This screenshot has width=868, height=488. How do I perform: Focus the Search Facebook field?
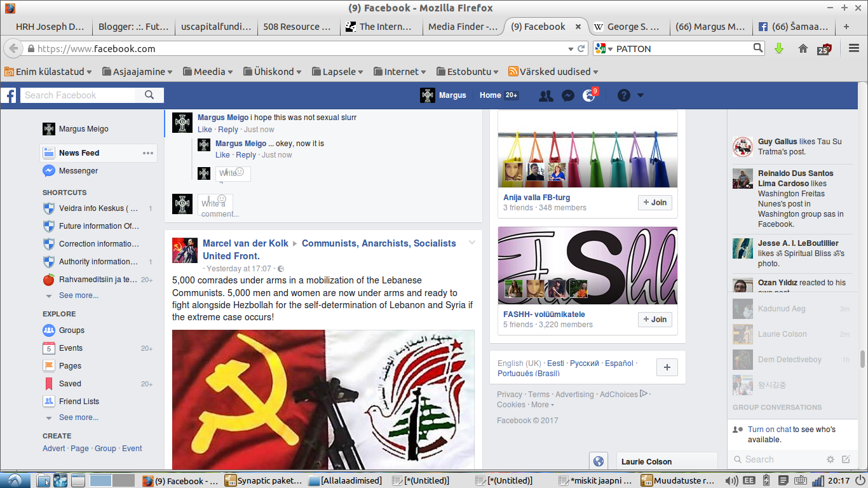point(78,95)
